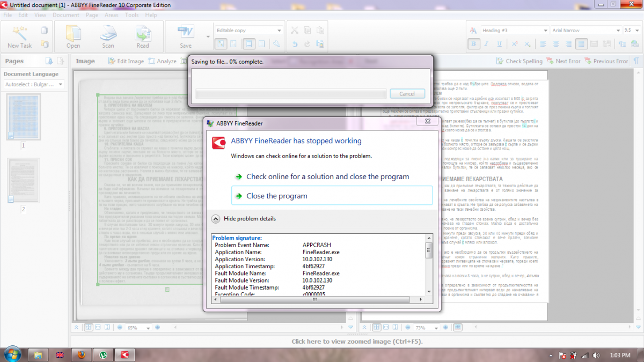Click the Save to Word icon

point(186,33)
